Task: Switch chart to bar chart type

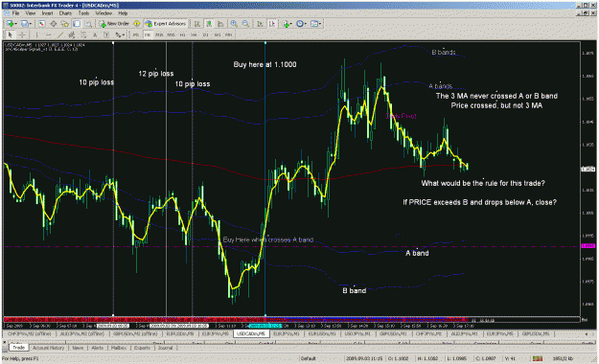Action: [x=196, y=24]
